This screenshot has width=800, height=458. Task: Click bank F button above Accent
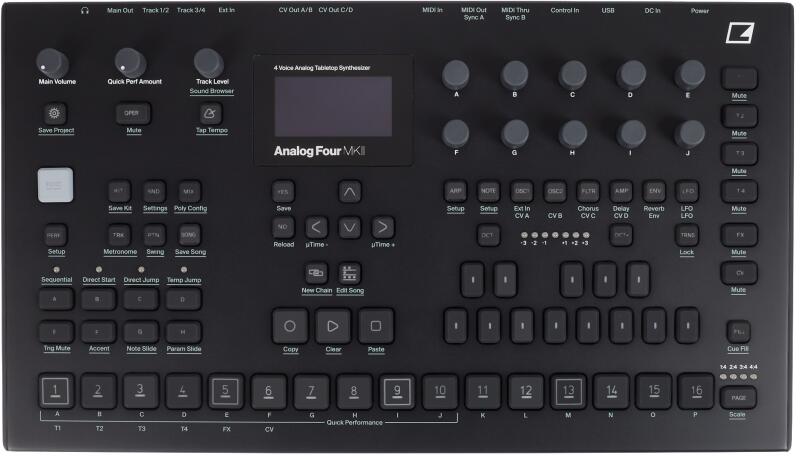98,332
